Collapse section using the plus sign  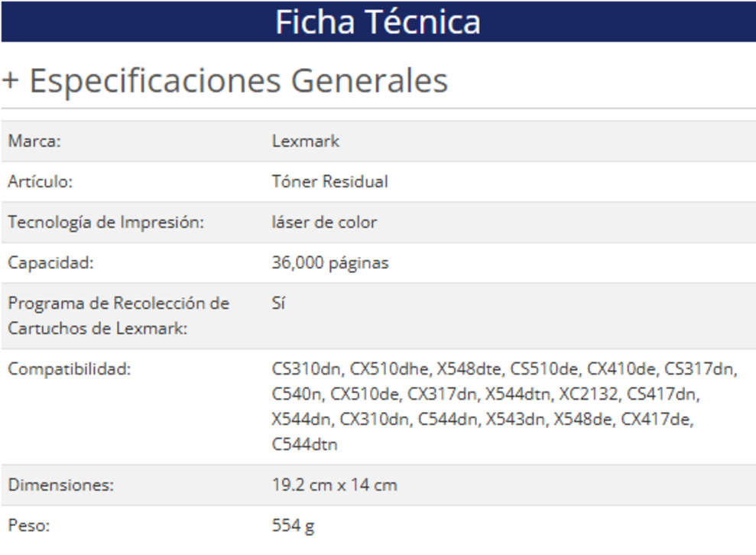click(10, 81)
